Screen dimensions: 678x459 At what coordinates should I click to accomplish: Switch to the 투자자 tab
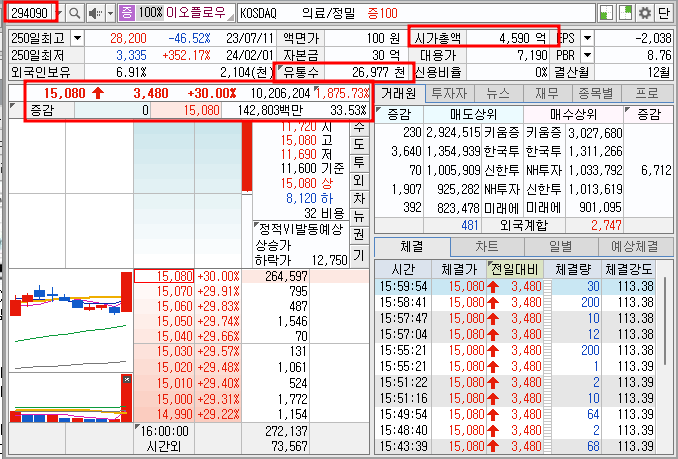[449, 93]
